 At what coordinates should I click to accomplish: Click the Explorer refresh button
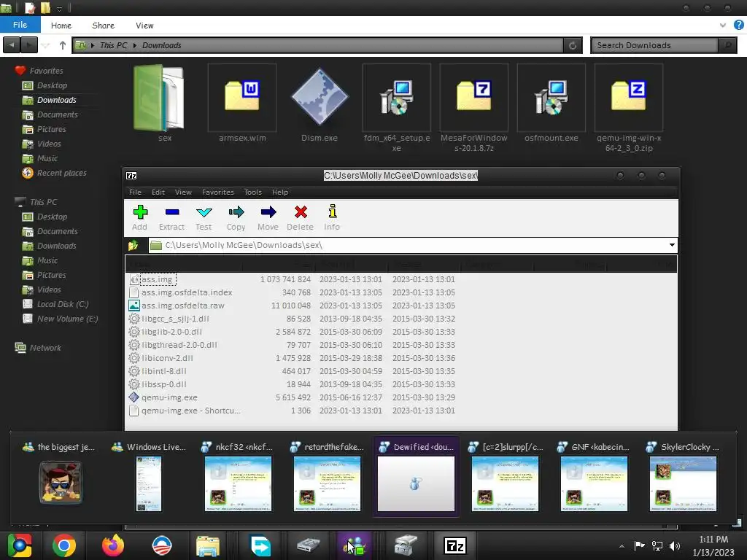(x=573, y=45)
